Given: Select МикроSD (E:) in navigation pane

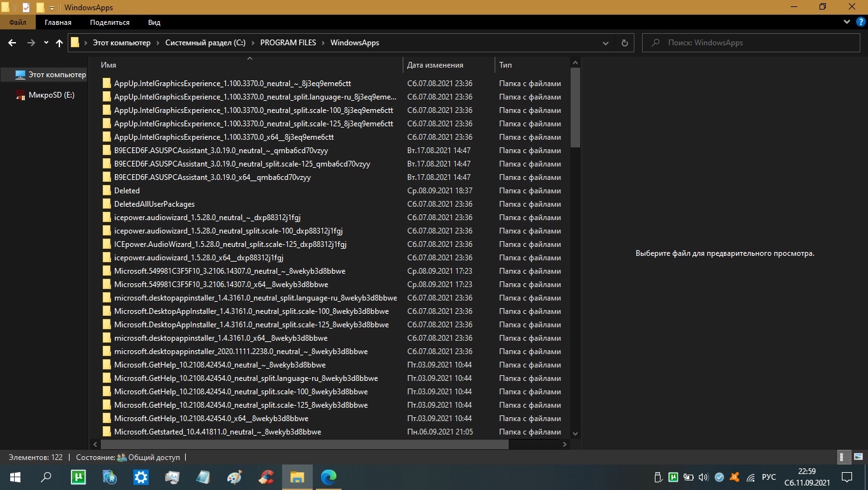Looking at the screenshot, I should pyautogui.click(x=51, y=95).
